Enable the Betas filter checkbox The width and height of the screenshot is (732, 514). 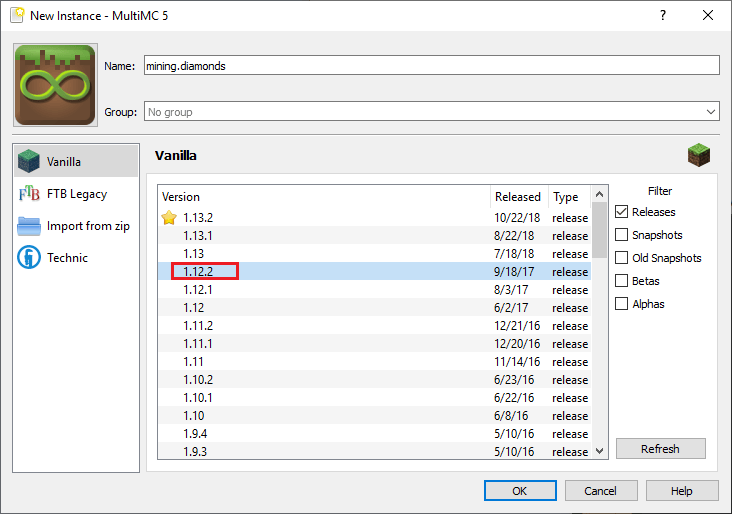621,281
